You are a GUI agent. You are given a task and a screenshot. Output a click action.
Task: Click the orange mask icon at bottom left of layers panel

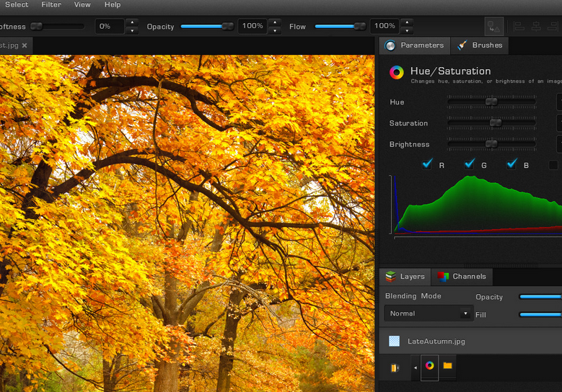(x=395, y=368)
